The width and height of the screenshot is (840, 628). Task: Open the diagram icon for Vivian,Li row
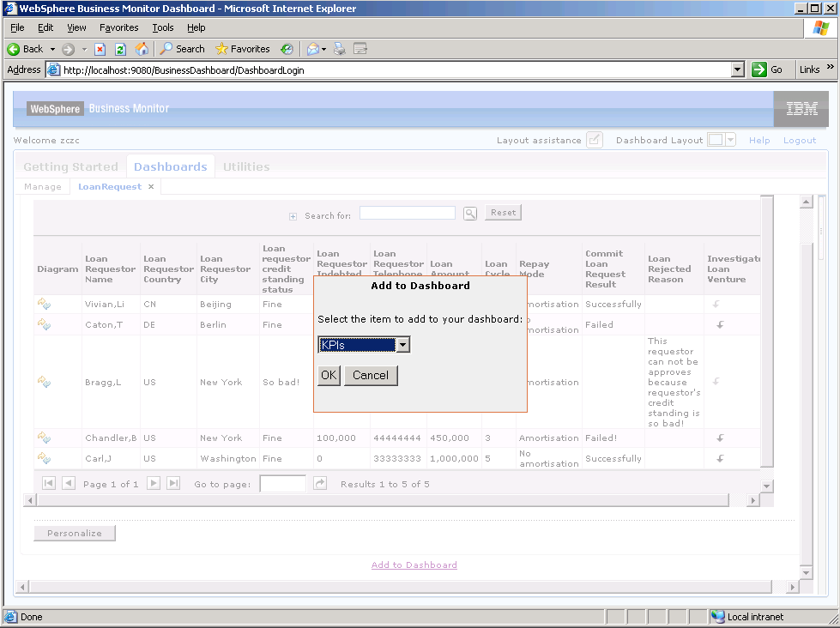44,304
